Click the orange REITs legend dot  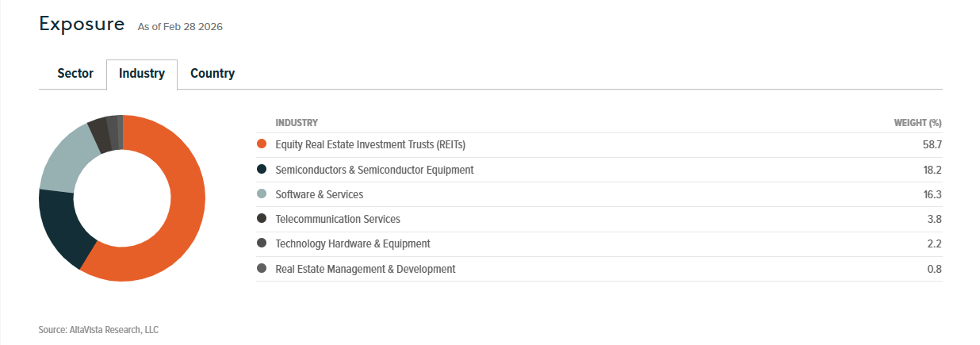point(262,145)
